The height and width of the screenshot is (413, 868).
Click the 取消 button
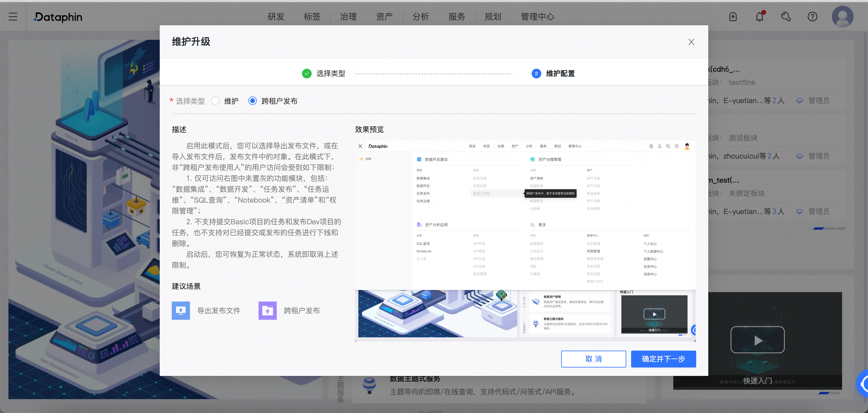pos(593,359)
